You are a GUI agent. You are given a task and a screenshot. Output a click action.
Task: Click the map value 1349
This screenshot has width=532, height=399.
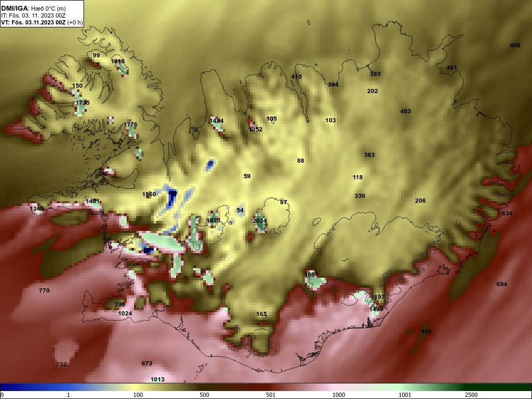click(37, 209)
